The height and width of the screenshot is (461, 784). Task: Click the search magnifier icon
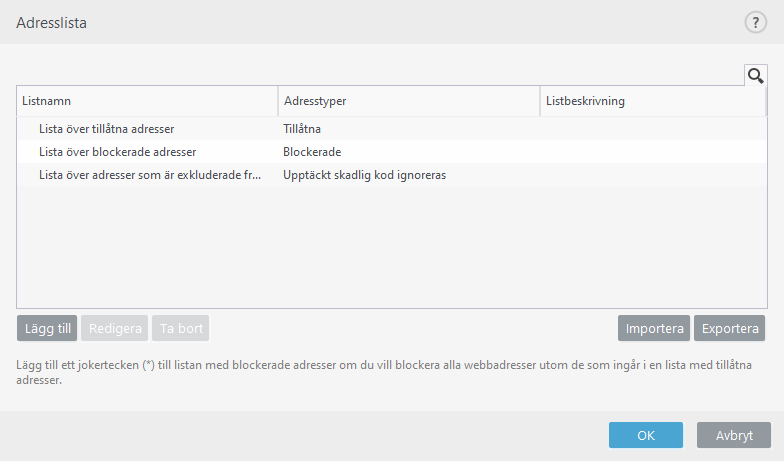(755, 75)
